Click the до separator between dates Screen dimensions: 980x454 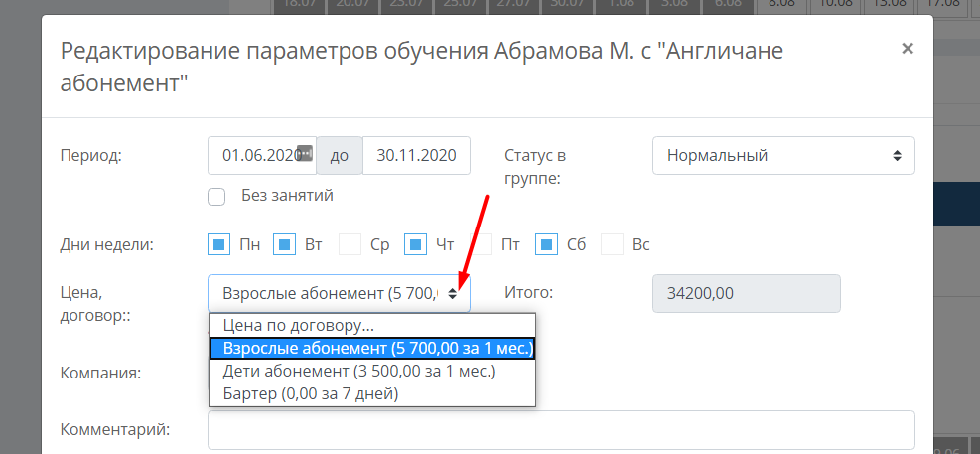click(340, 156)
